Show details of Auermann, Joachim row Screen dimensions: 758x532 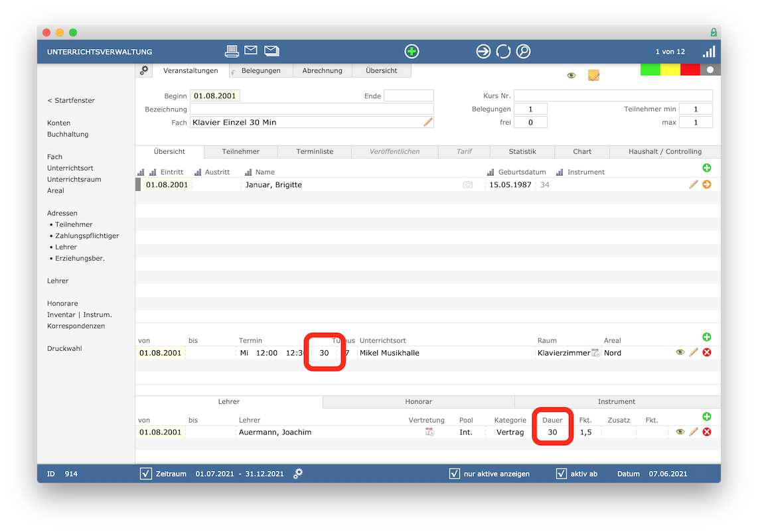pos(680,431)
